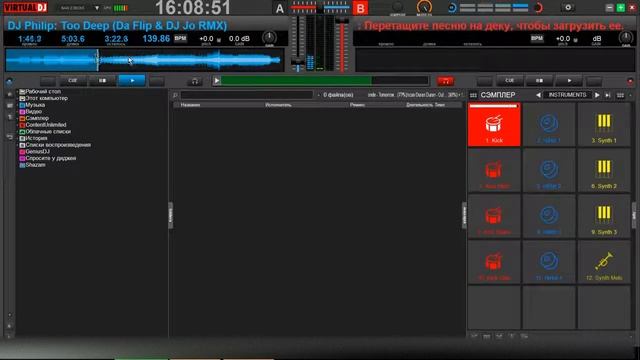This screenshot has width=640, height=360.
Task: Click the sampler view grid icon after INSTRUMENTS
Action: [620, 95]
